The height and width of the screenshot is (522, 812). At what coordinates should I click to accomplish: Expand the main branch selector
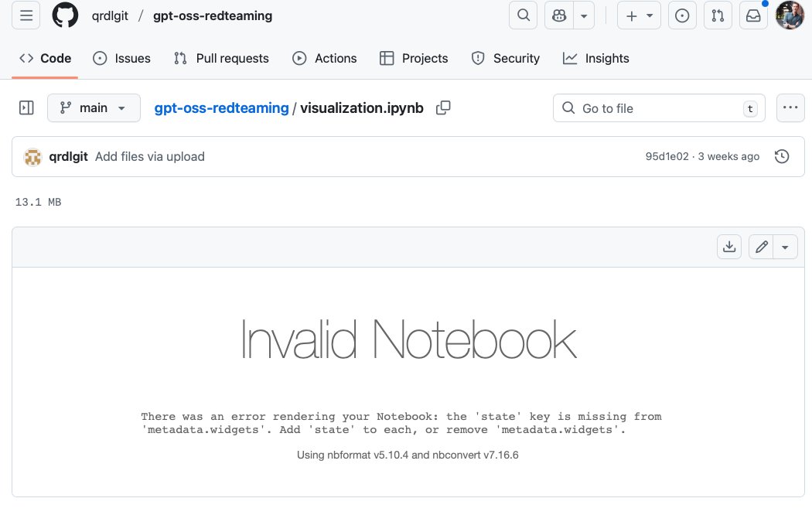click(94, 108)
